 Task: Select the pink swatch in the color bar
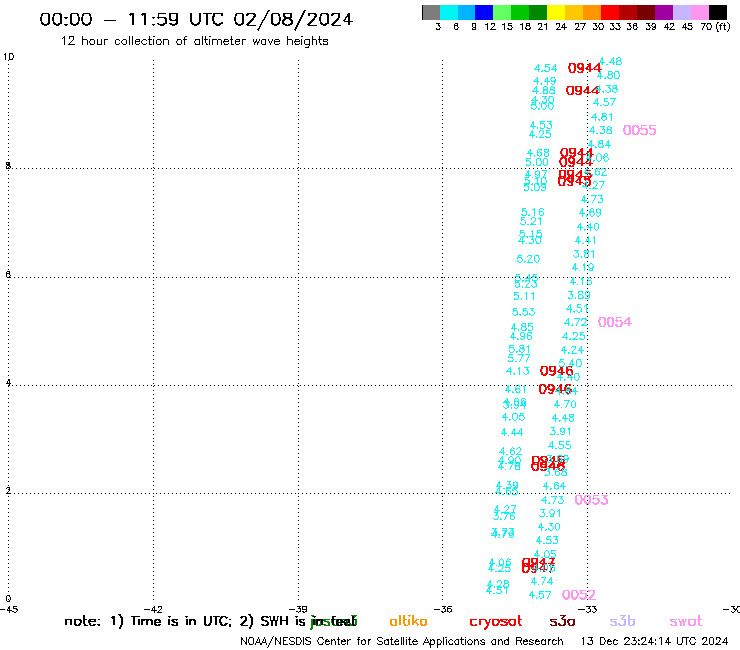click(x=699, y=12)
